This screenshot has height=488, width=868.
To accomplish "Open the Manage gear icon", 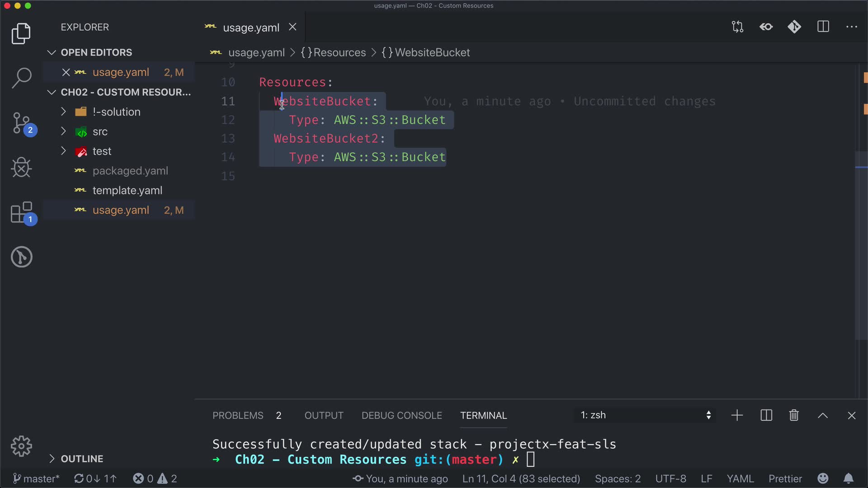I will click(x=21, y=446).
